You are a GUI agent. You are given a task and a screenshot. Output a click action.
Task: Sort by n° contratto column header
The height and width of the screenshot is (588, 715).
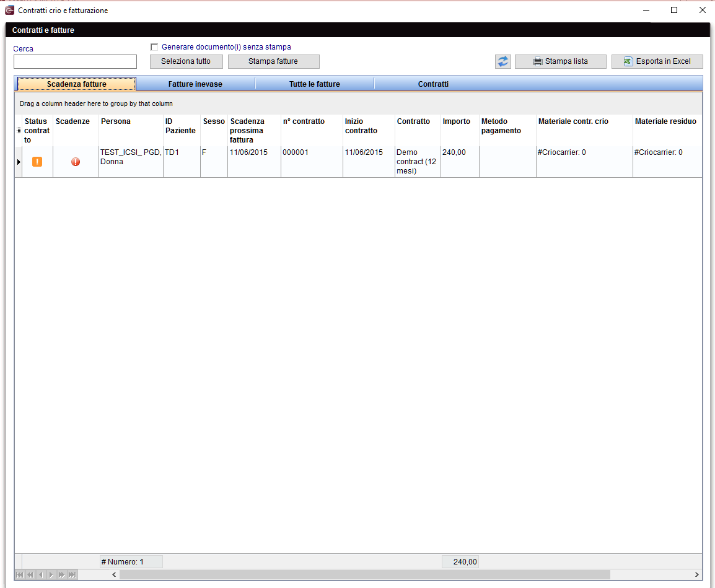312,131
